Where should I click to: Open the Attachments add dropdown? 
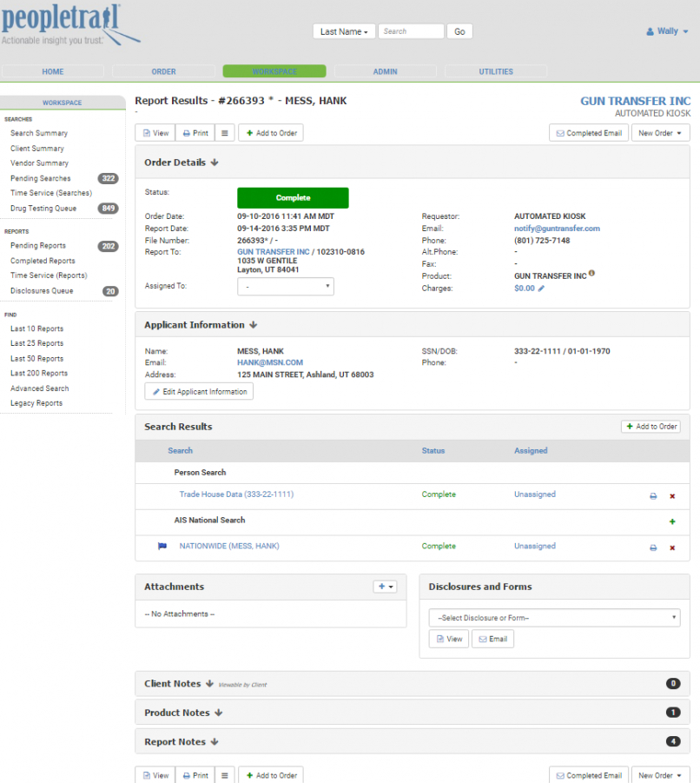click(x=385, y=587)
